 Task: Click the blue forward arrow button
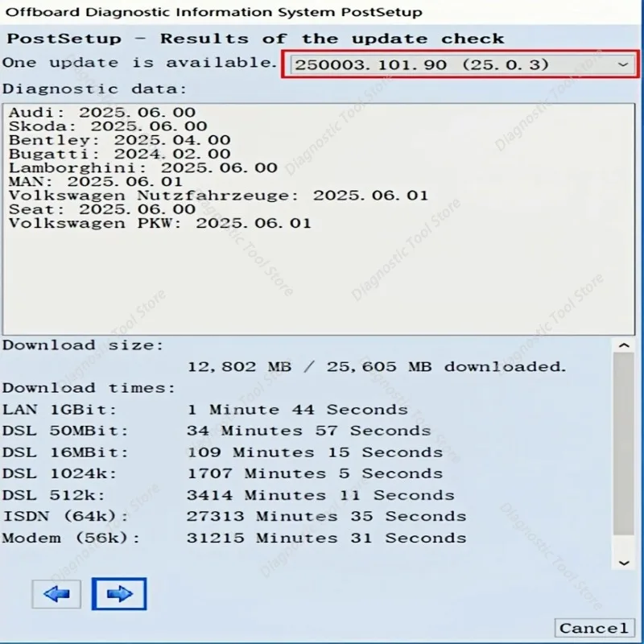pos(119,594)
